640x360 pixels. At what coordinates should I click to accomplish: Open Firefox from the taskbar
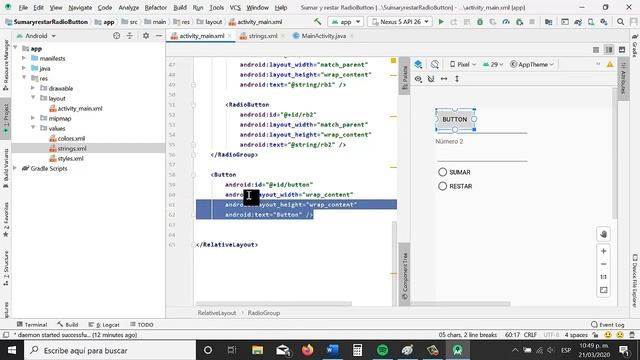tap(307, 350)
